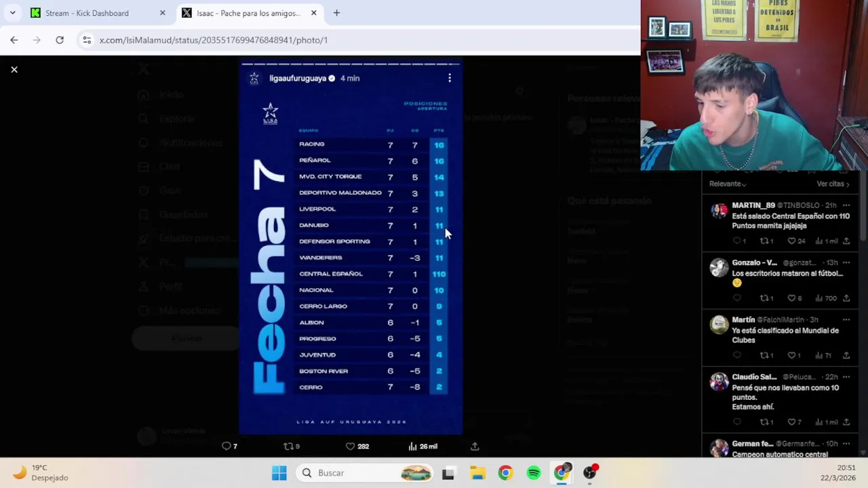Open Martín @FalchiMartin avatar
The height and width of the screenshot is (488, 868).
coord(719,325)
